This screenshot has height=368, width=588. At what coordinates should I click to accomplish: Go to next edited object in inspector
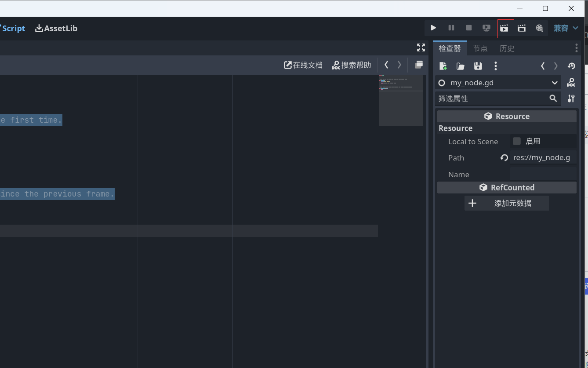(x=556, y=66)
